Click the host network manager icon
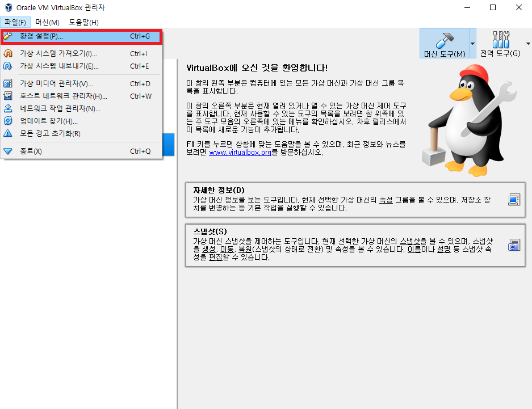The height and width of the screenshot is (409, 532). pyautogui.click(x=8, y=96)
